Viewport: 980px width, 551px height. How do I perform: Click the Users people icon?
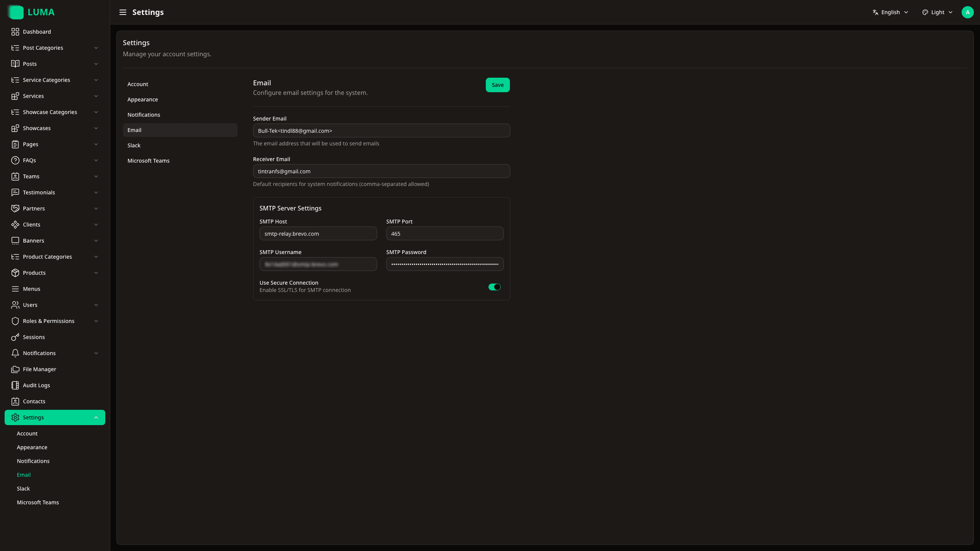(x=15, y=305)
